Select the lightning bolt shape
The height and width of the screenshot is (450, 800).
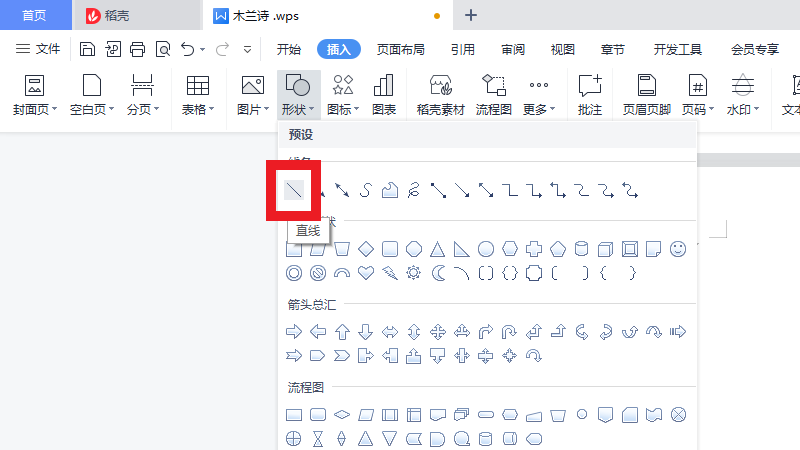point(390,273)
